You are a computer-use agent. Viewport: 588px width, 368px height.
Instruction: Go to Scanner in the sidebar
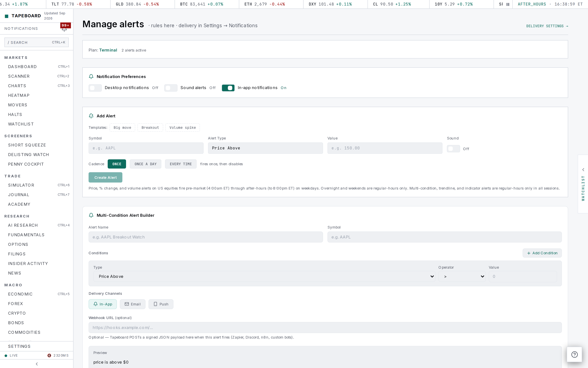pyautogui.click(x=37, y=76)
